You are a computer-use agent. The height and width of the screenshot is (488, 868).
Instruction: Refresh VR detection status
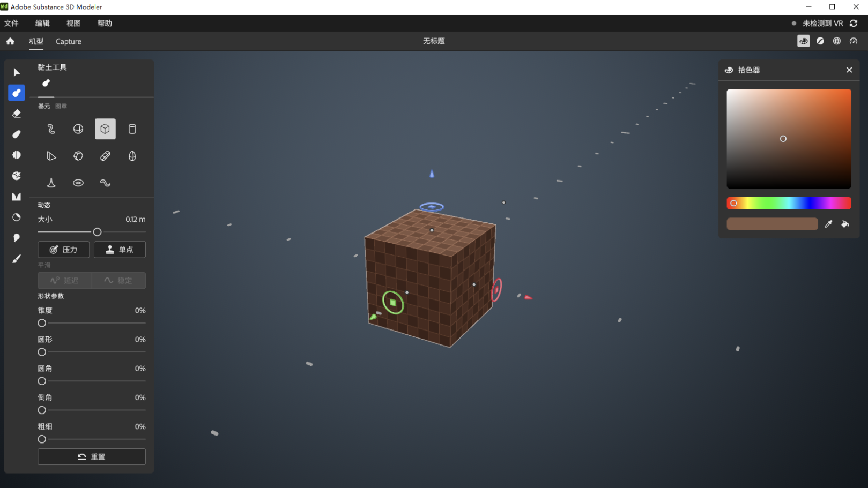coord(854,24)
